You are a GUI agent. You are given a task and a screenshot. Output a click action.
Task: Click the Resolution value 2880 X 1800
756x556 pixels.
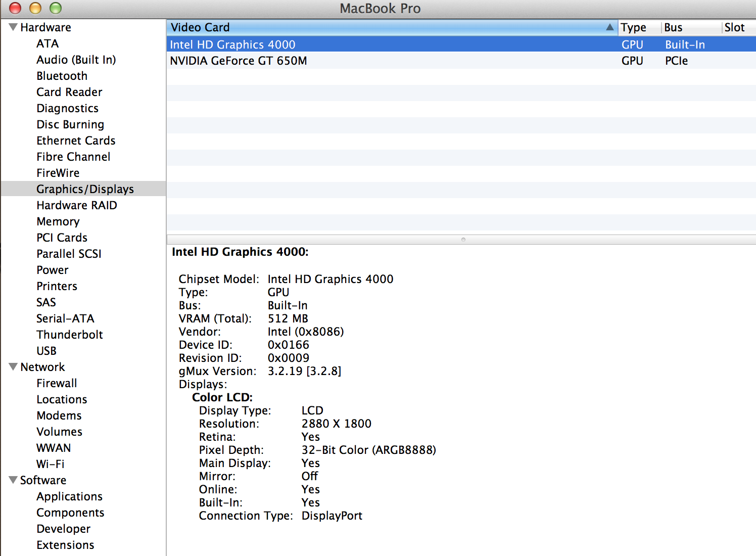pos(337,424)
